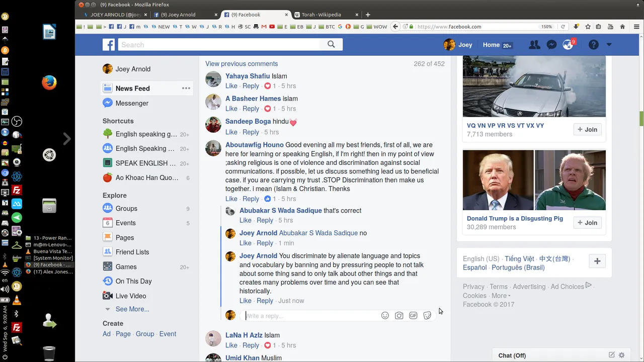This screenshot has width=644, height=362.
Task: Open chat settings gear icon
Action: [622, 355]
